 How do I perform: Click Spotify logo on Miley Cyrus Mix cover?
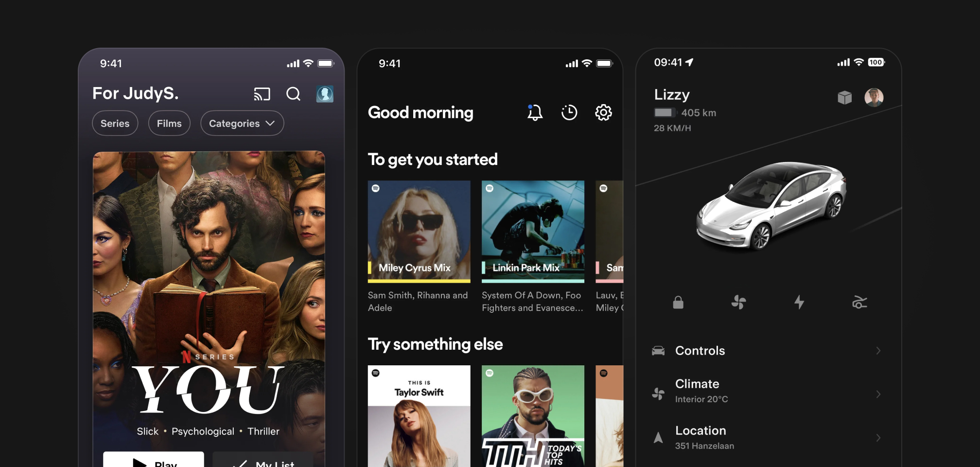pos(376,188)
